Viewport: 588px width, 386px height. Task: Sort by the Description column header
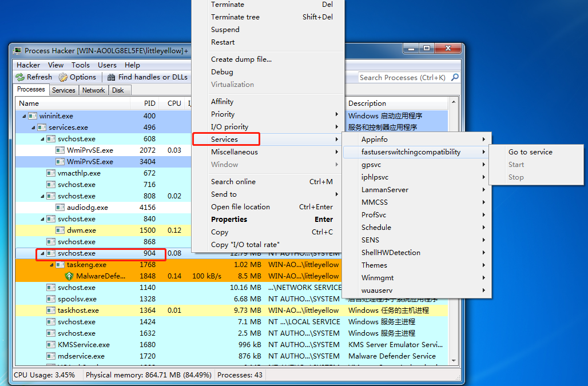coord(397,104)
